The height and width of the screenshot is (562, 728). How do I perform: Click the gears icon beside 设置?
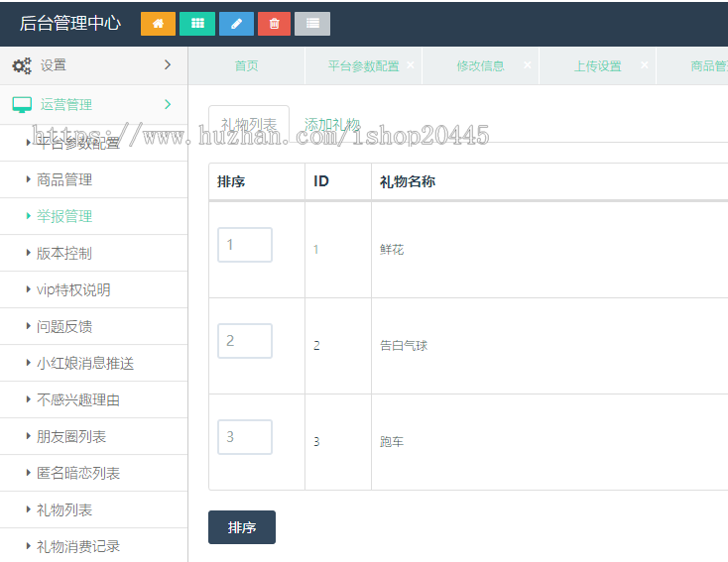coord(22,65)
